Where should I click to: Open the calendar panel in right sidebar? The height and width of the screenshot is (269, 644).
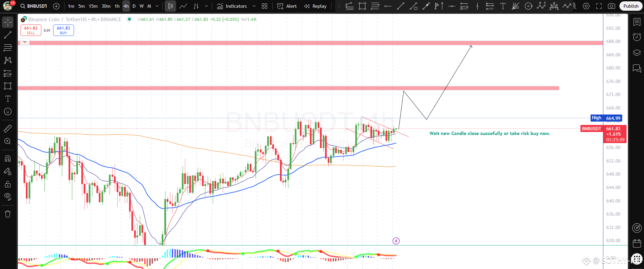(637, 243)
